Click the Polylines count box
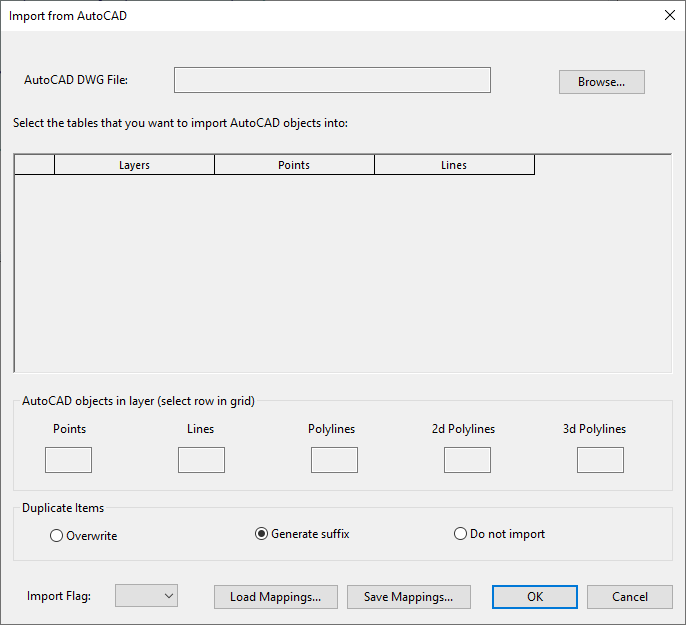 tap(334, 460)
